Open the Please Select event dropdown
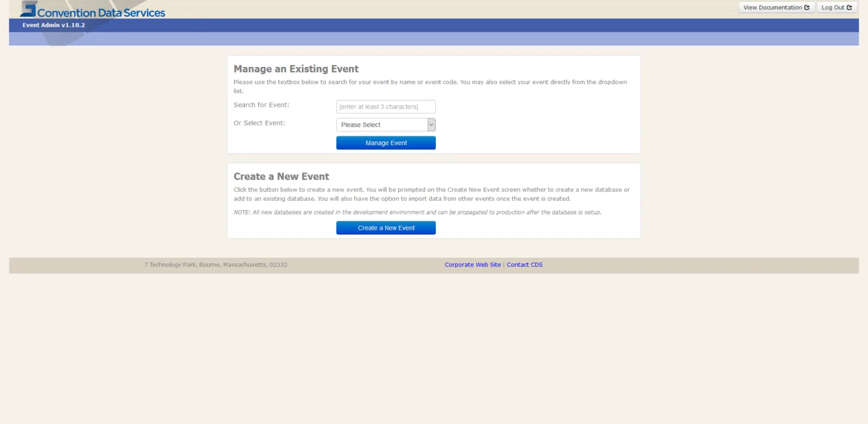 (386, 125)
